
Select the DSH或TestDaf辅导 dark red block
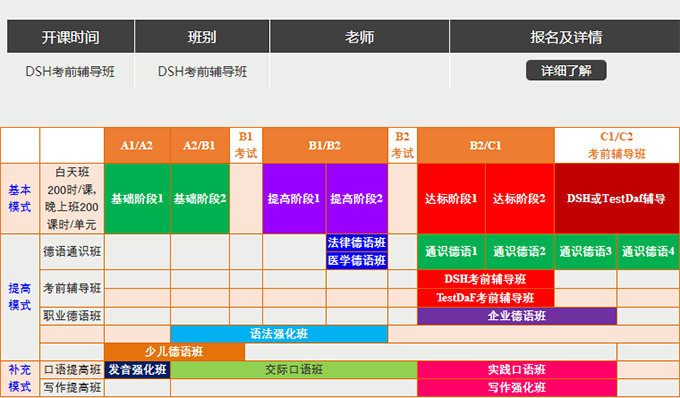point(617,199)
